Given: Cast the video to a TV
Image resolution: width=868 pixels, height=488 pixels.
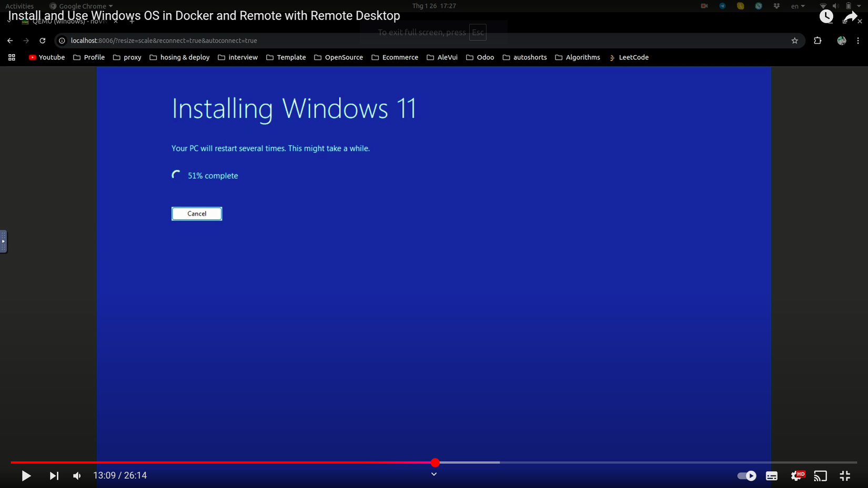Looking at the screenshot, I should 820,475.
